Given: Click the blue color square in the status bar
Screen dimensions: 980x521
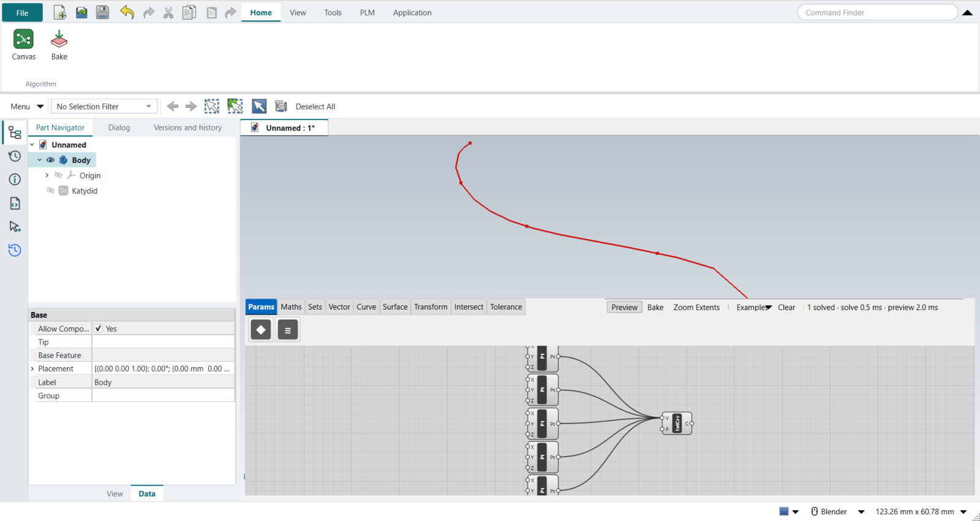Looking at the screenshot, I should click(x=784, y=511).
